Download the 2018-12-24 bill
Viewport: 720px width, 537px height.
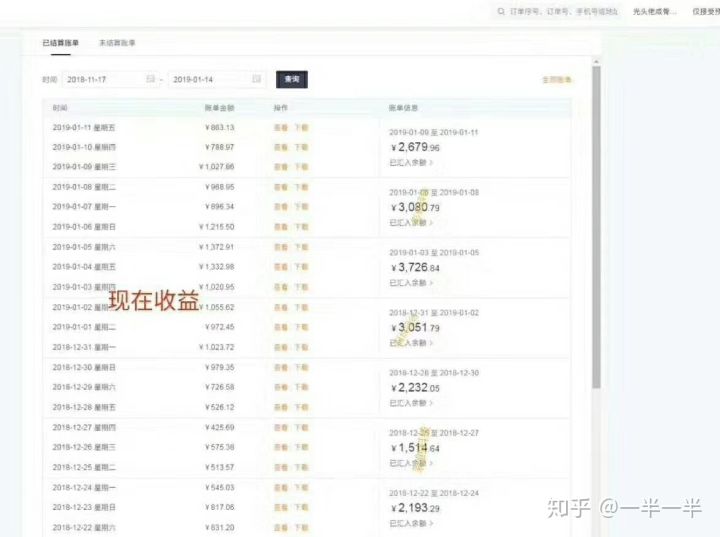point(301,487)
